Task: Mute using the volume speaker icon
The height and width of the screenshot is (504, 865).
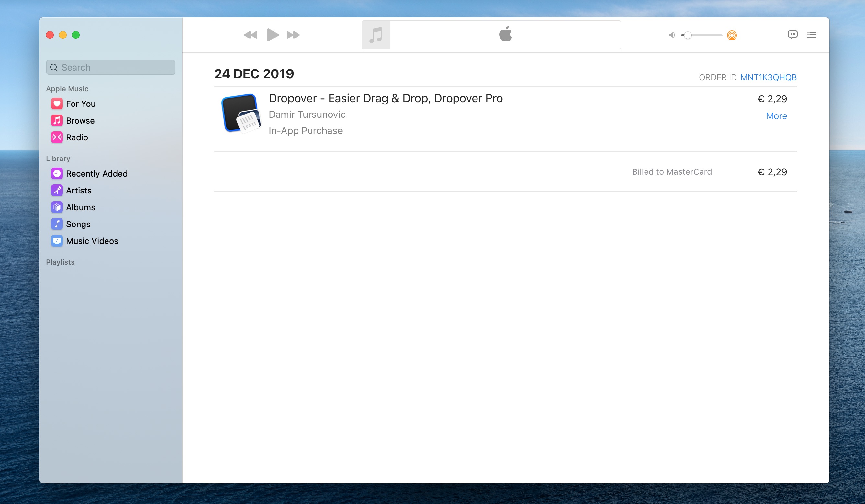Action: click(671, 35)
